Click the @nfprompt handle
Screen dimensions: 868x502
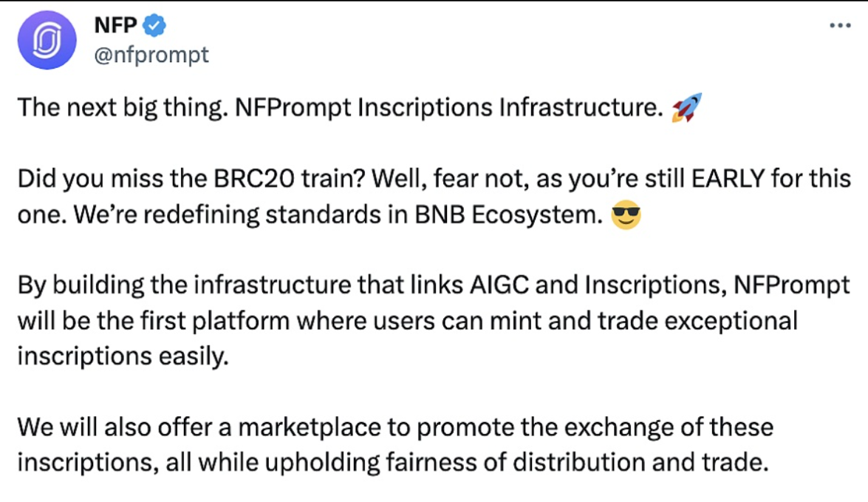(x=153, y=54)
